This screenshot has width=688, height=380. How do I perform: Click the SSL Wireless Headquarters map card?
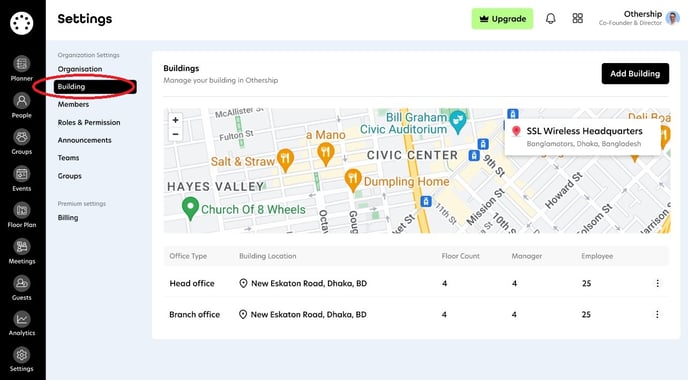click(583, 137)
